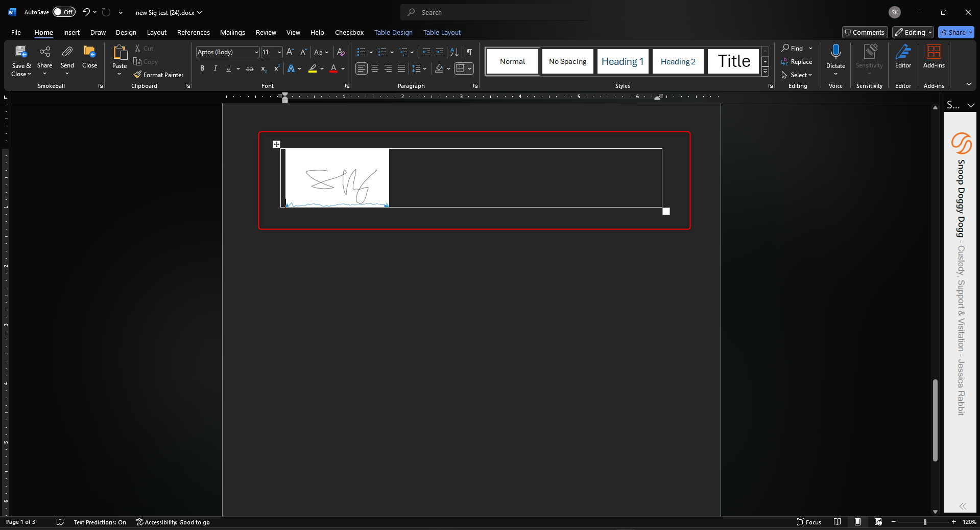Click the Sort icon in Paragraph group
This screenshot has height=530, width=980.
click(454, 52)
